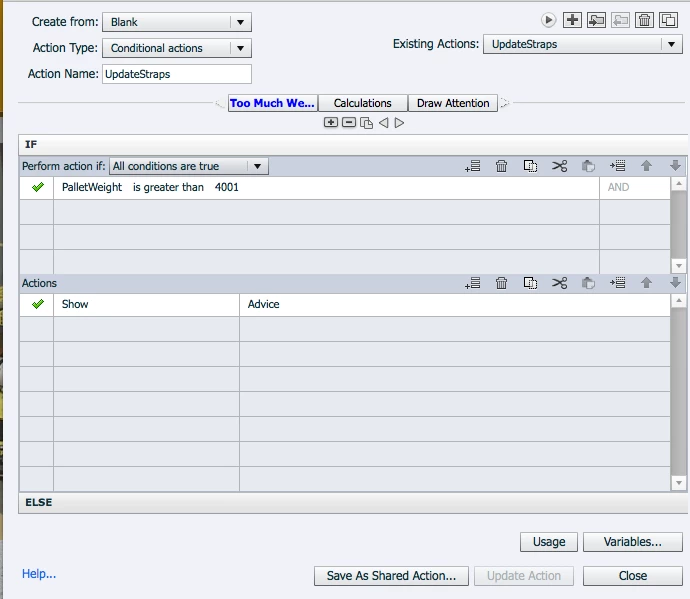Open the Help... link
Screen dimensions: 690x599
coord(39,574)
